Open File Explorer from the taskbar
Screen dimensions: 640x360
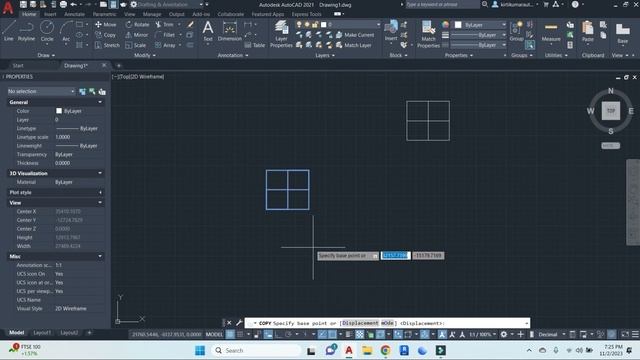click(367, 351)
